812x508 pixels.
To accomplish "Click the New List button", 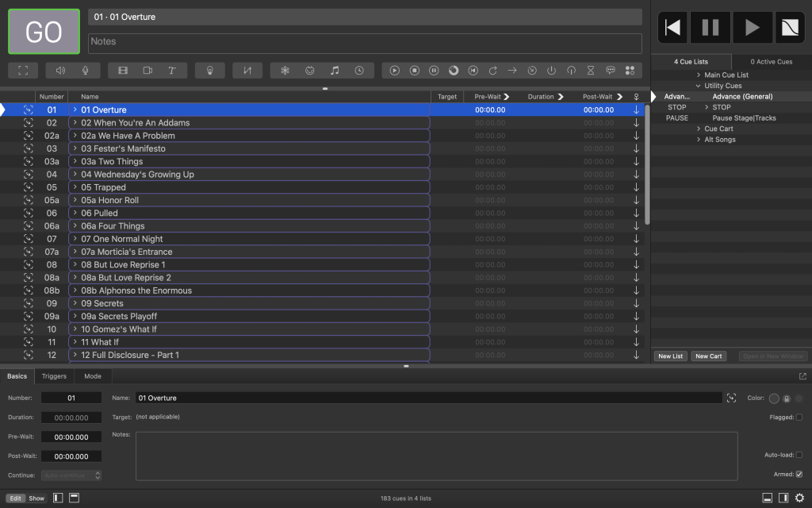I will click(x=671, y=356).
